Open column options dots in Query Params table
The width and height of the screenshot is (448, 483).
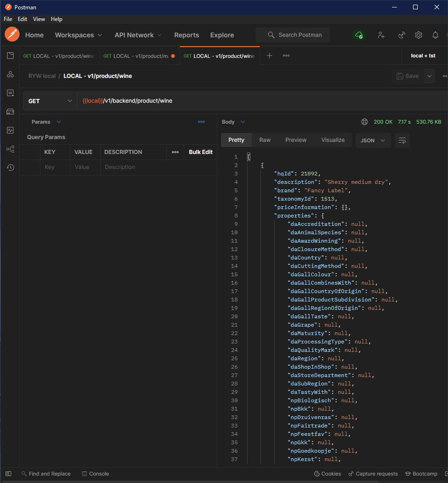click(175, 152)
